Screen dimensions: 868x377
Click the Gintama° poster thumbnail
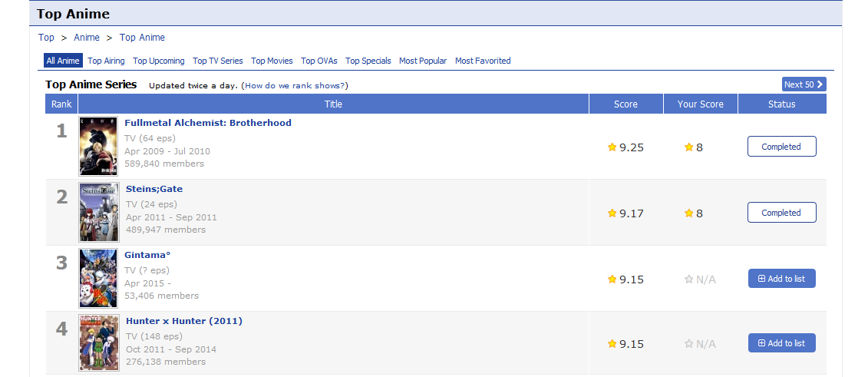[98, 278]
